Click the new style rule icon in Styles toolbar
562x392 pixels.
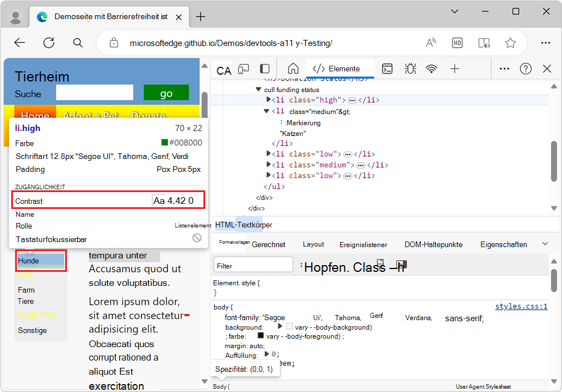coord(380,263)
